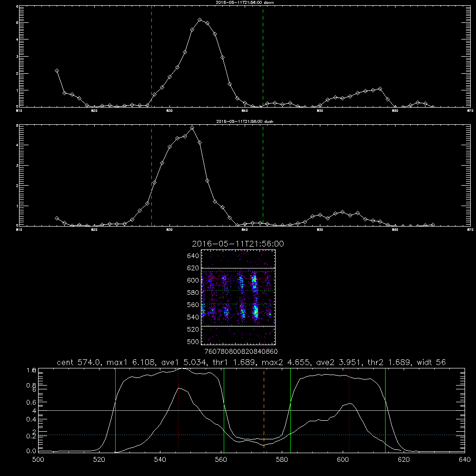Select the 'cent 574.0' value in stats line
The height and width of the screenshot is (476, 476).
(78, 362)
